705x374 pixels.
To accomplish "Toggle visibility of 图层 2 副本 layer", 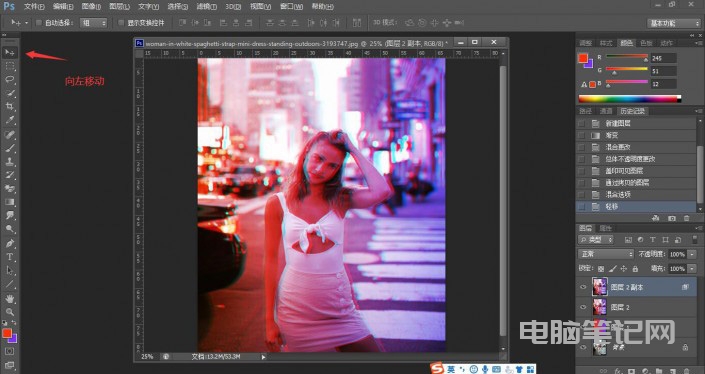I will point(583,287).
